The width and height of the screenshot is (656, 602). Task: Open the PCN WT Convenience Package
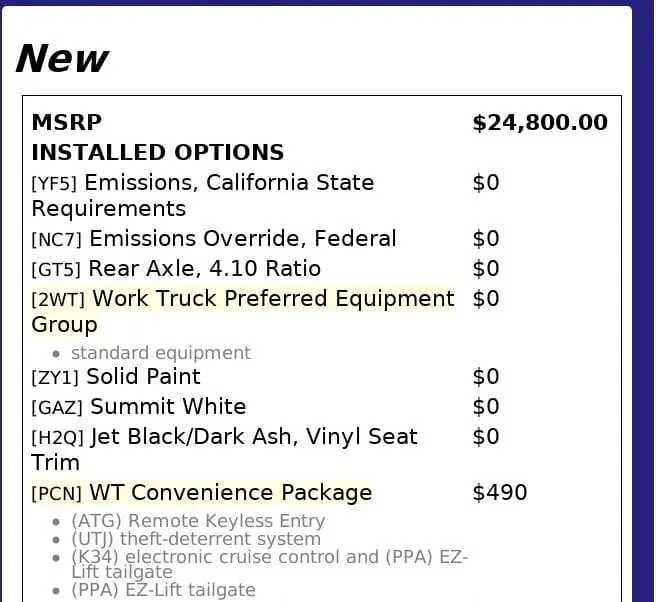click(202, 493)
